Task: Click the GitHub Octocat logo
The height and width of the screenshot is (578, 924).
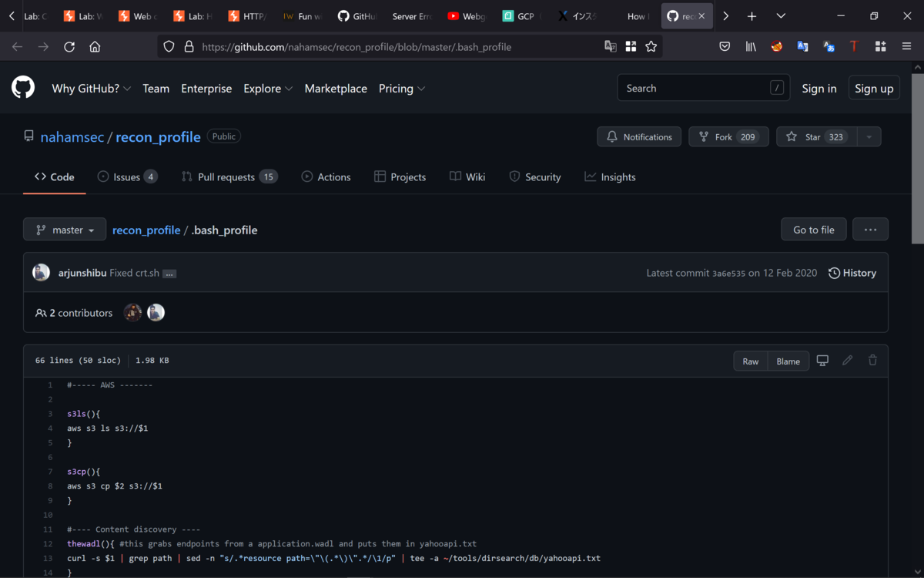Action: point(23,88)
